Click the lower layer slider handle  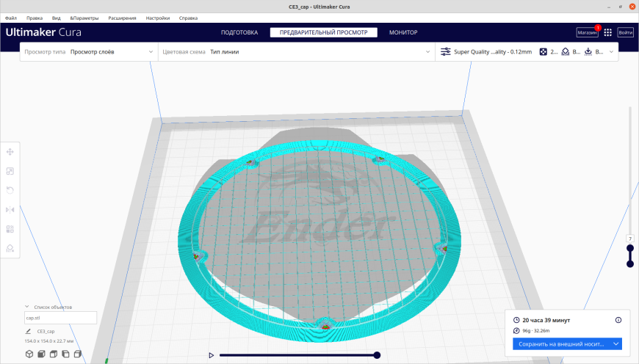click(630, 264)
